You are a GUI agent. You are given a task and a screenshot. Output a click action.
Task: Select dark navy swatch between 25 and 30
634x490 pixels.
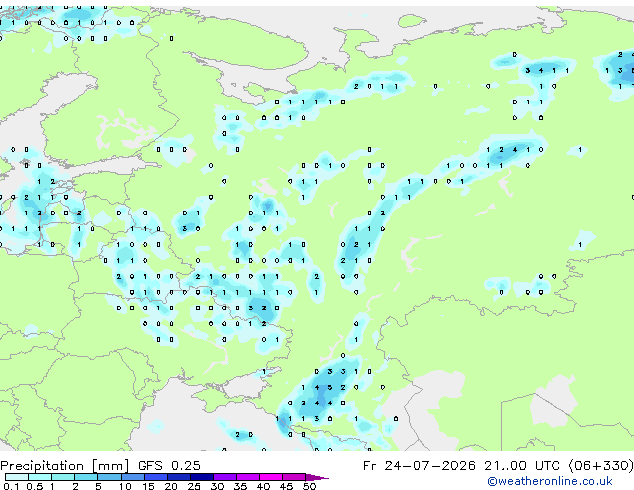(201, 477)
